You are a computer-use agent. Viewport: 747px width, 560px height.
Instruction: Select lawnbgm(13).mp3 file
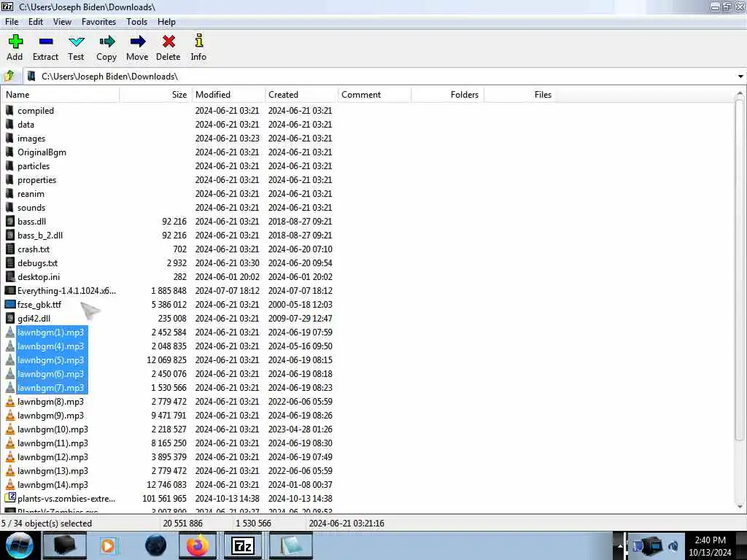[x=53, y=470]
